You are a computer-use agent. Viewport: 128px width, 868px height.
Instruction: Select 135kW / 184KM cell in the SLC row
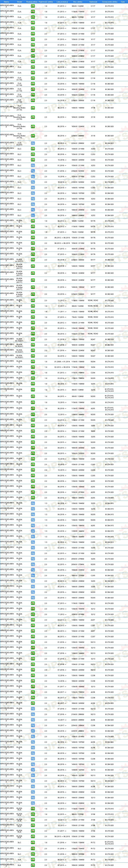[78, 848]
